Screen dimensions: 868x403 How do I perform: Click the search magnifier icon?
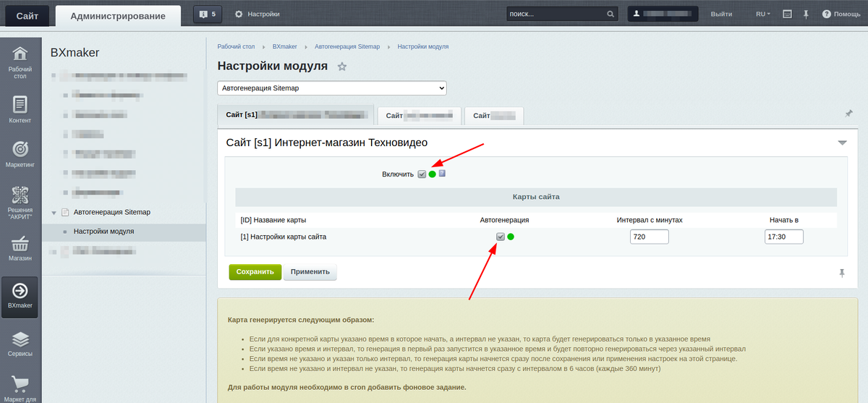tap(611, 14)
